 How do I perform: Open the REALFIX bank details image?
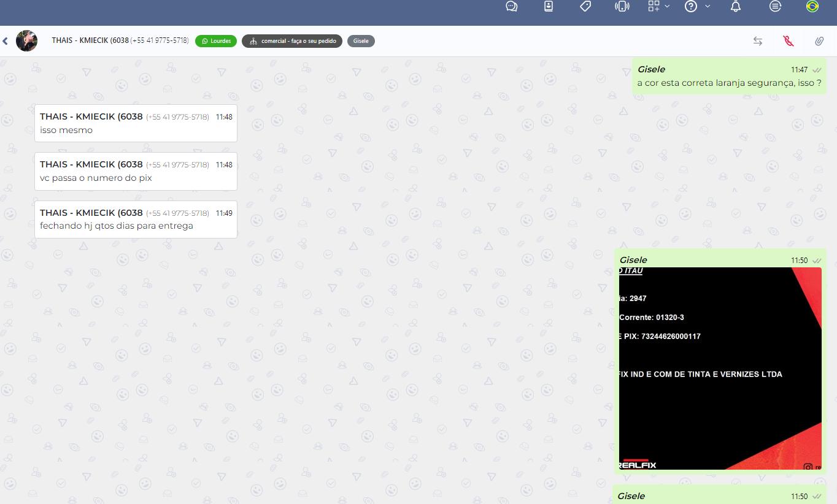point(720,368)
